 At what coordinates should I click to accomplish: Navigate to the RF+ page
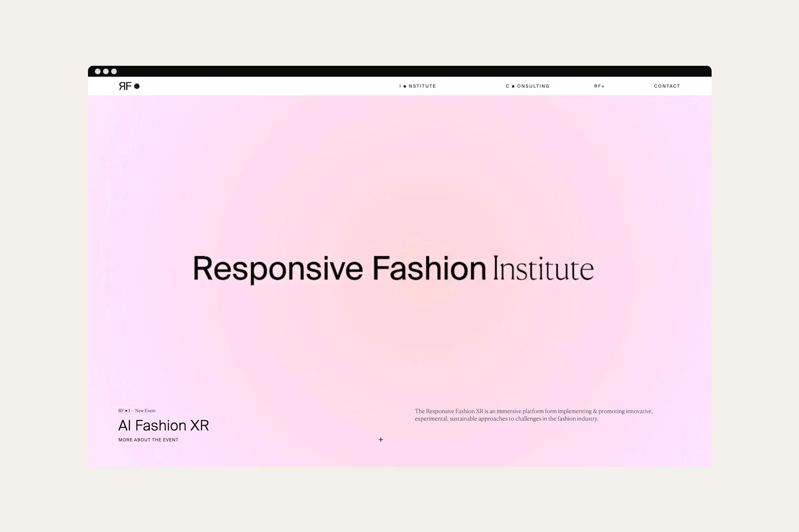point(599,86)
